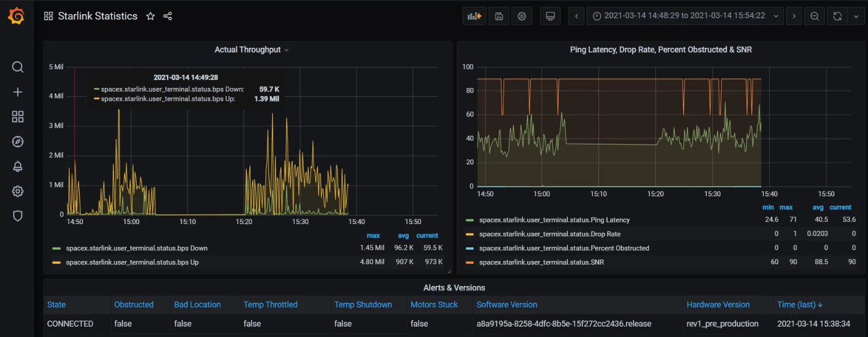Sort latency legend by current column
Viewport: 868px width, 337px height.
(840, 207)
